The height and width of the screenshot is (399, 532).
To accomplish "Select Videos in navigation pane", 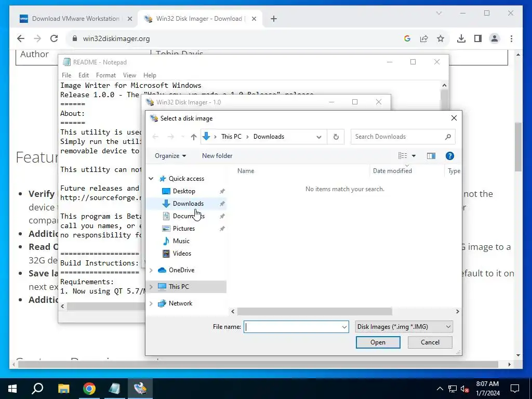I will point(182,254).
